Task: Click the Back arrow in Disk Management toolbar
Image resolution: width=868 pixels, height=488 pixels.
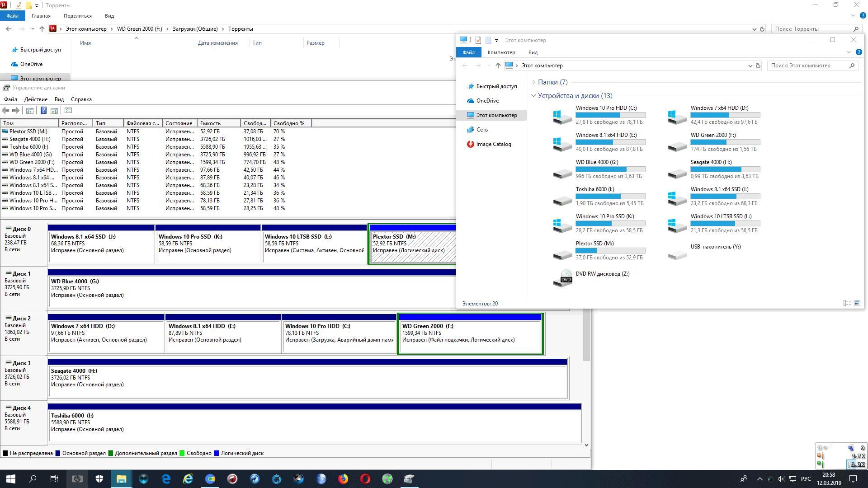Action: (5, 111)
